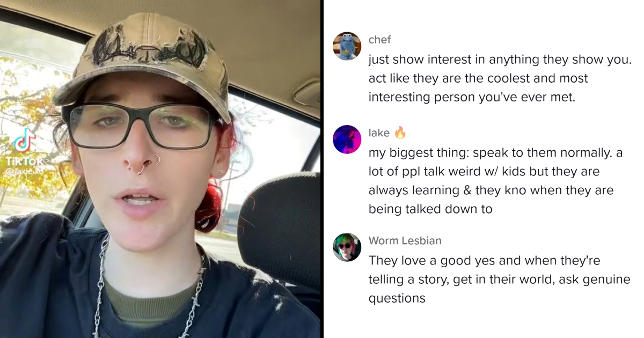644x338 pixels.
Task: Visit the lake username link
Action: coord(379,133)
